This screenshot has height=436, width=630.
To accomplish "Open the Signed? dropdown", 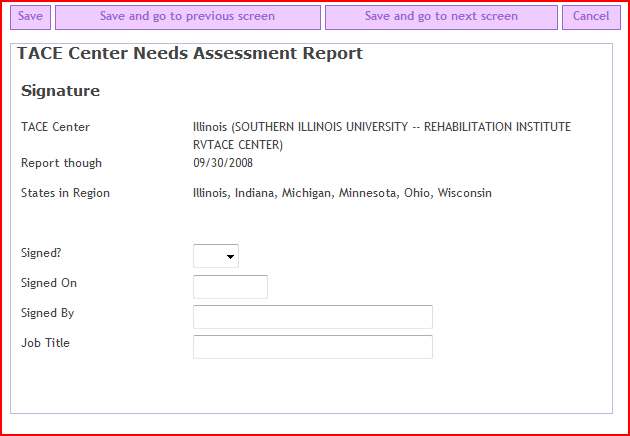I will click(x=216, y=256).
